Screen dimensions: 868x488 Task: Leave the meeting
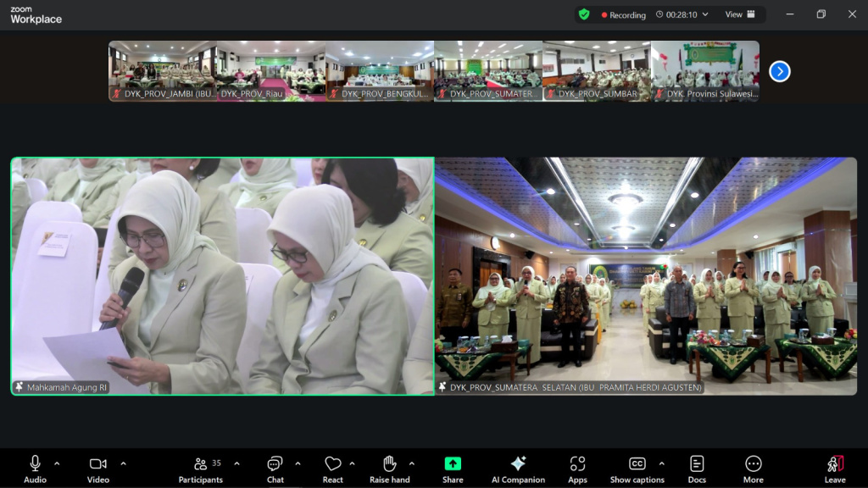point(835,469)
